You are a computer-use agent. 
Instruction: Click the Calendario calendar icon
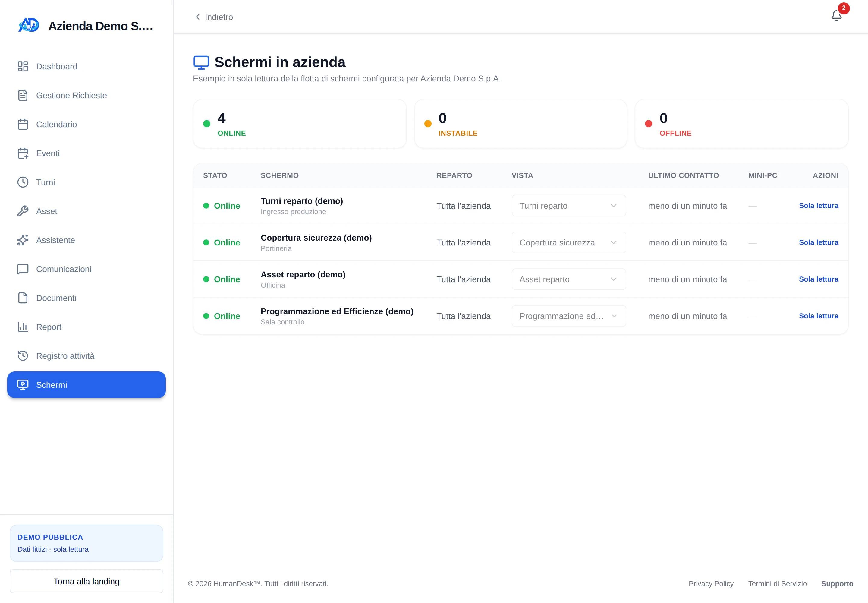[x=23, y=124]
